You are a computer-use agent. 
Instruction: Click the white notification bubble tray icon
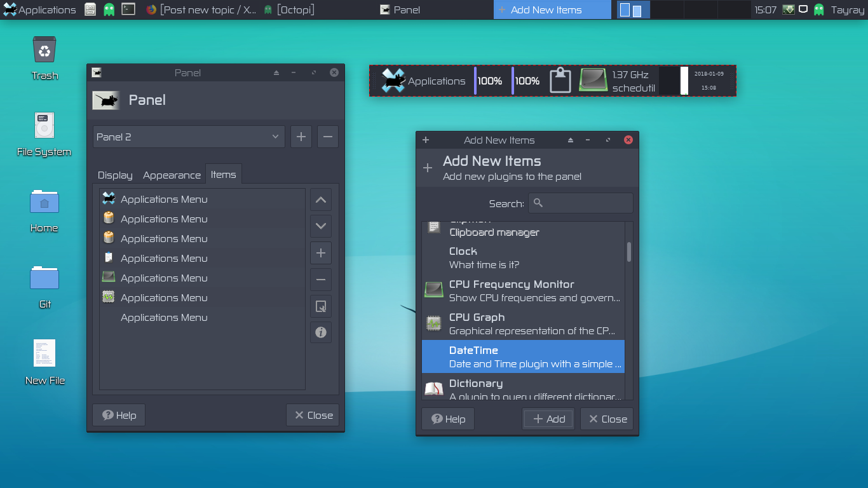(x=803, y=10)
